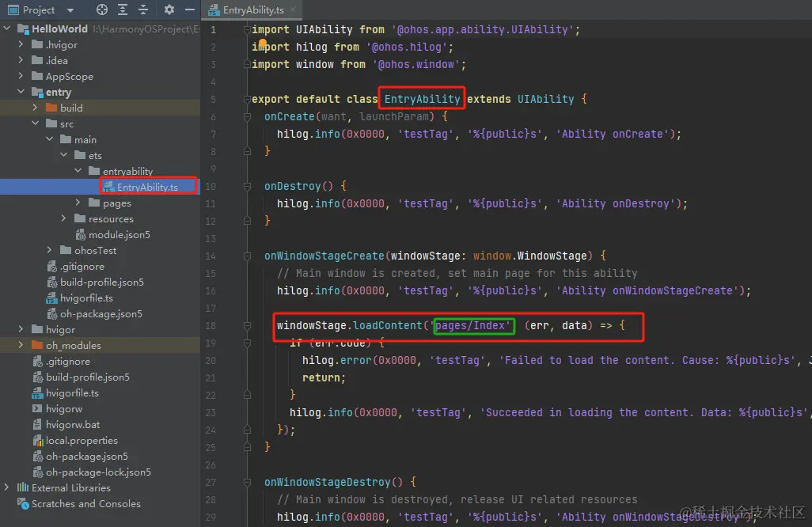Image resolution: width=812 pixels, height=527 pixels.
Task: Fold onWindowStageDestroy method at line 27
Action: click(x=247, y=482)
